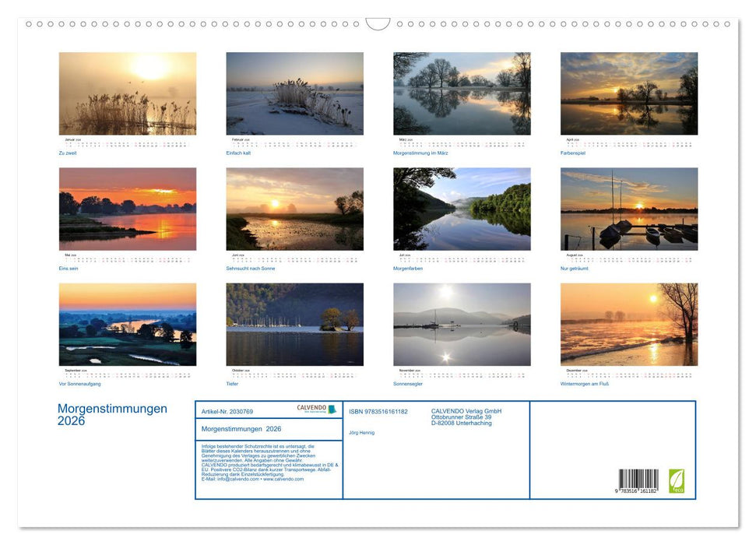The width and height of the screenshot is (756, 545).
Task: Click the August boats image 'Nur geträumt'
Action: pos(628,209)
